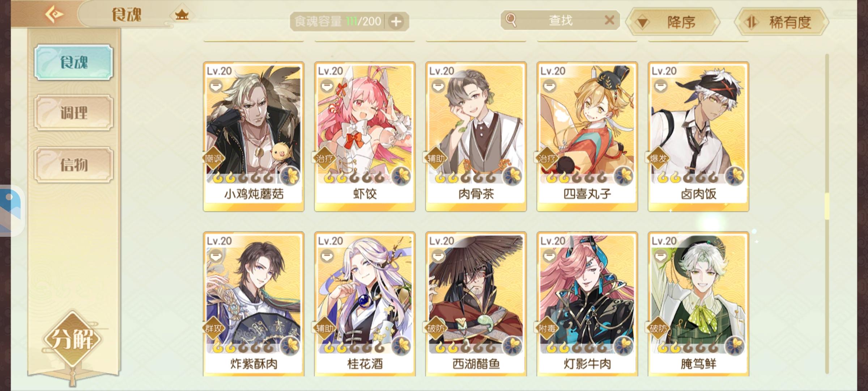Click the 嘲讽 role badge on 小鸡炖蘑菇

213,158
